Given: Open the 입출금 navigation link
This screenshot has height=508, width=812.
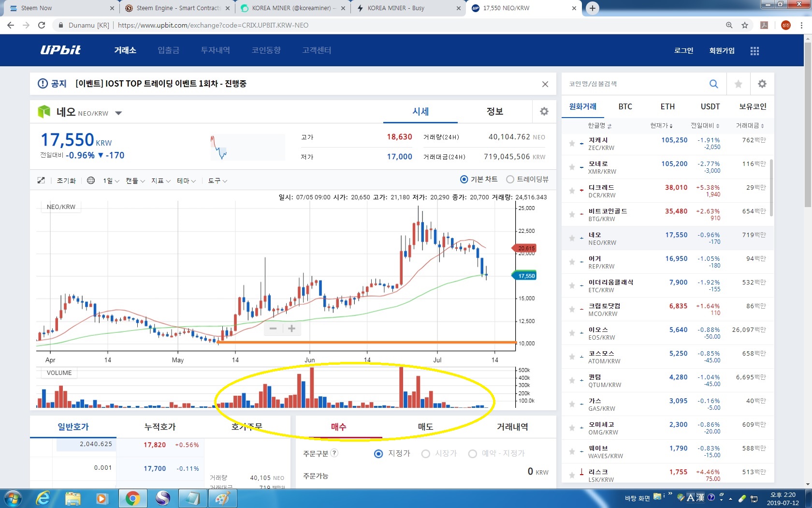Looking at the screenshot, I should click(168, 50).
